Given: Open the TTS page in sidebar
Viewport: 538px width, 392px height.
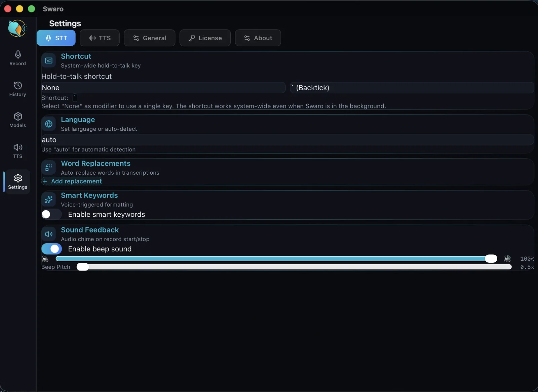Looking at the screenshot, I should click(18, 151).
